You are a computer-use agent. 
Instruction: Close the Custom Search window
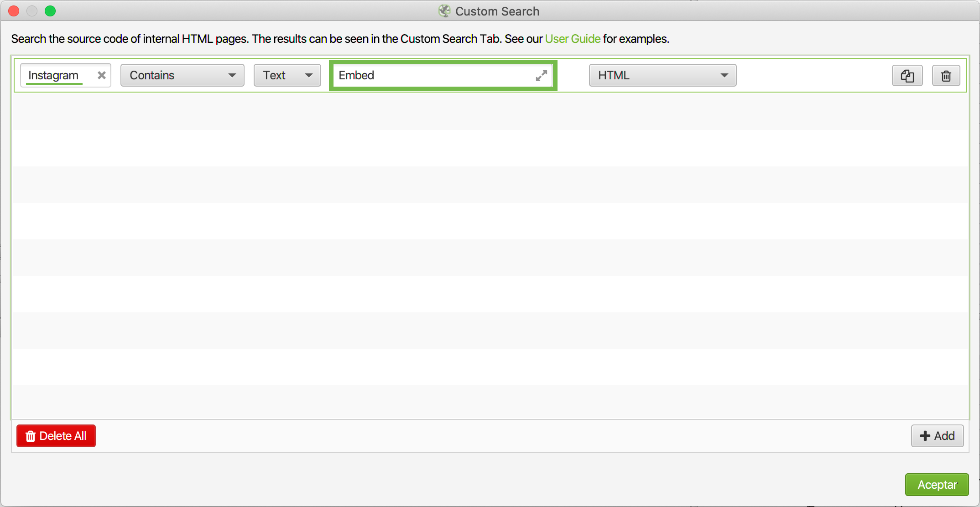pos(14,11)
